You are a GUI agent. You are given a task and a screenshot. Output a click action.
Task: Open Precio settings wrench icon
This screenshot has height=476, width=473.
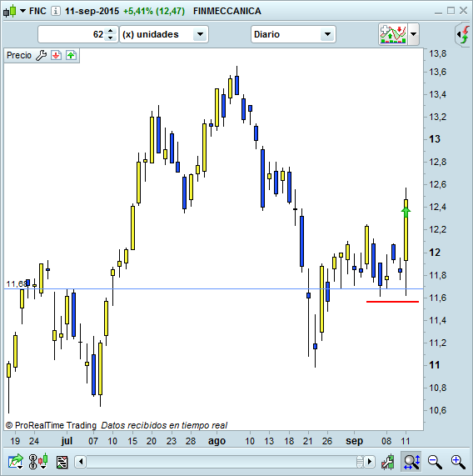[41, 55]
